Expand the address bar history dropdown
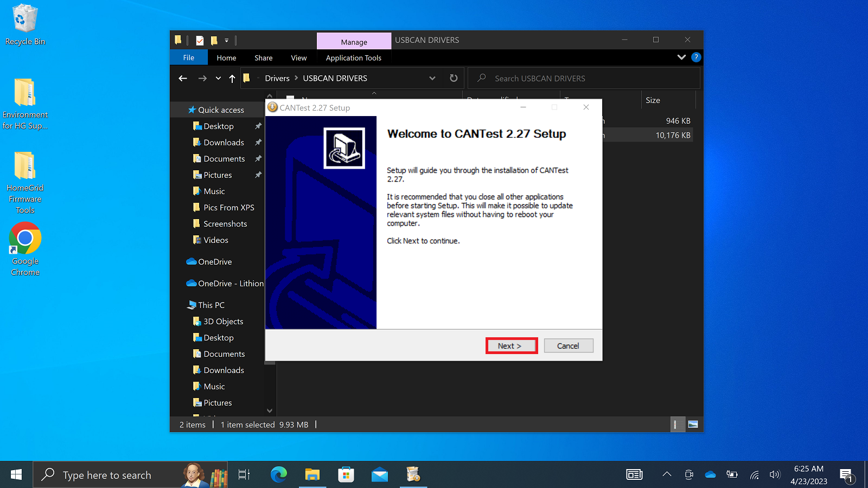This screenshot has width=868, height=488. 432,78
